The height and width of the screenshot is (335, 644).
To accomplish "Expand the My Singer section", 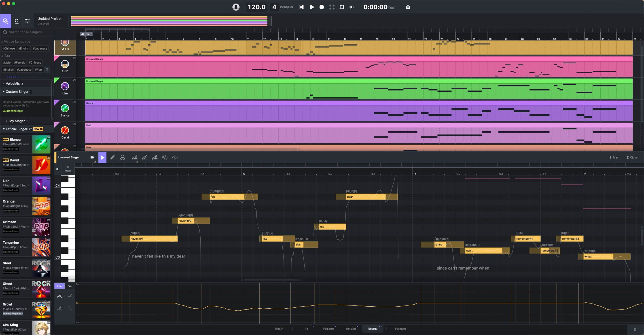I will tap(7, 121).
